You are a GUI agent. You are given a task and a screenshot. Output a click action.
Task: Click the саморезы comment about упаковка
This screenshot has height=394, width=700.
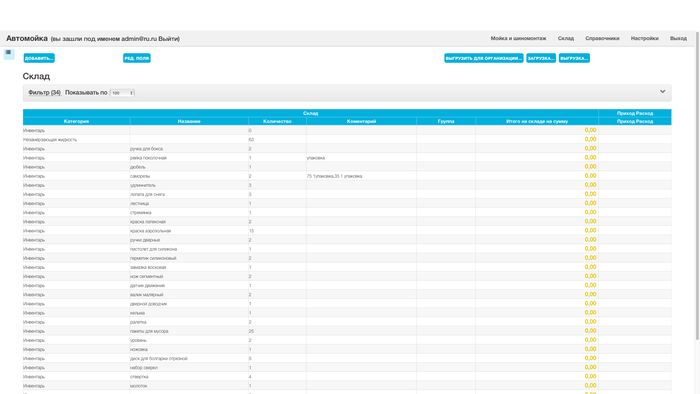click(334, 176)
